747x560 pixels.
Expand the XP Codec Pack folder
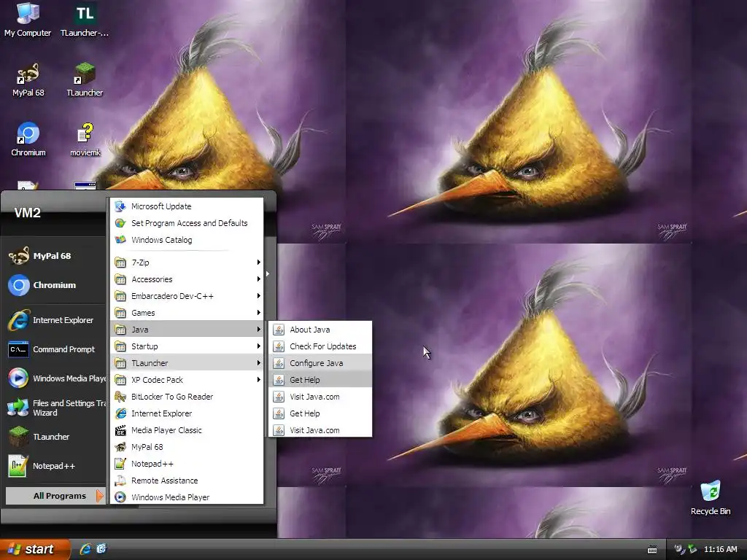pos(187,379)
